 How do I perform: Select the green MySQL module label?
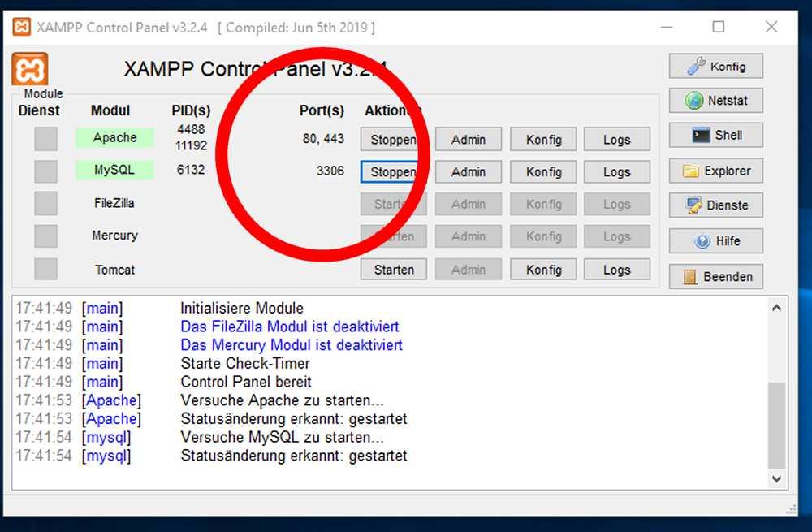coord(114,170)
